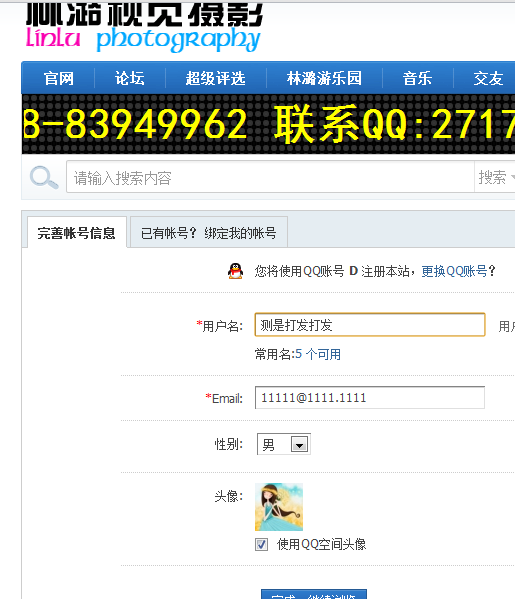Select the 完善帐号信息 tab
Viewport: 515px width, 599px height.
point(77,233)
